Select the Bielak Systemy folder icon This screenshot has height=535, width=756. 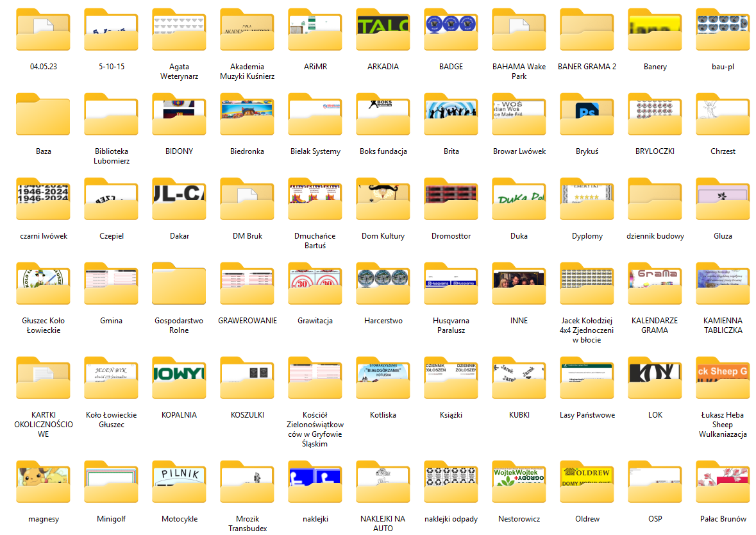coord(315,114)
